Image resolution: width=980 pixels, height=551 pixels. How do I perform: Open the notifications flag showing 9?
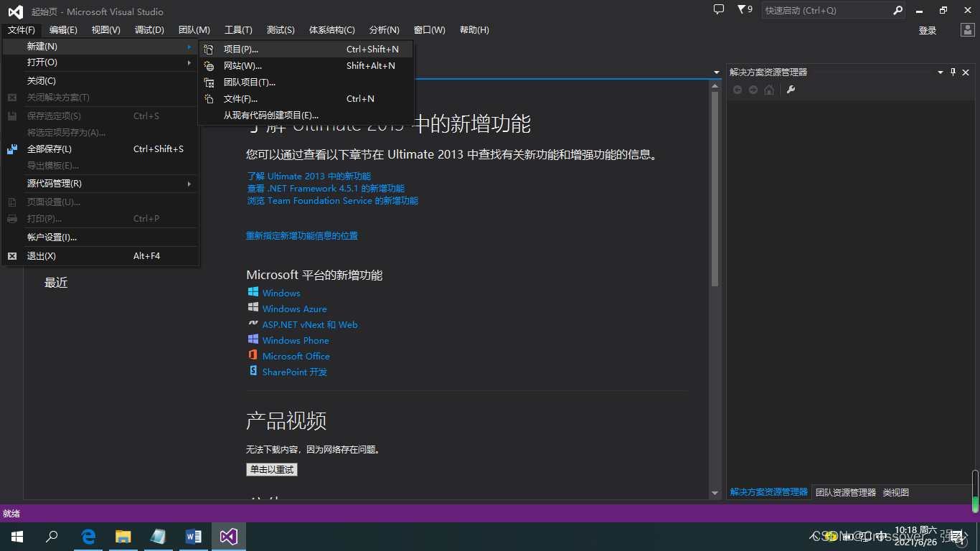click(745, 9)
